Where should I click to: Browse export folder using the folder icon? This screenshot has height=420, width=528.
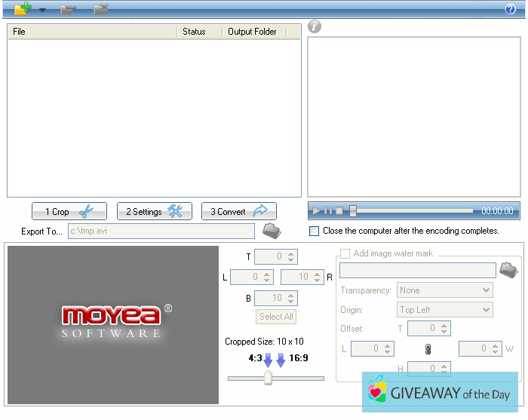(x=271, y=231)
